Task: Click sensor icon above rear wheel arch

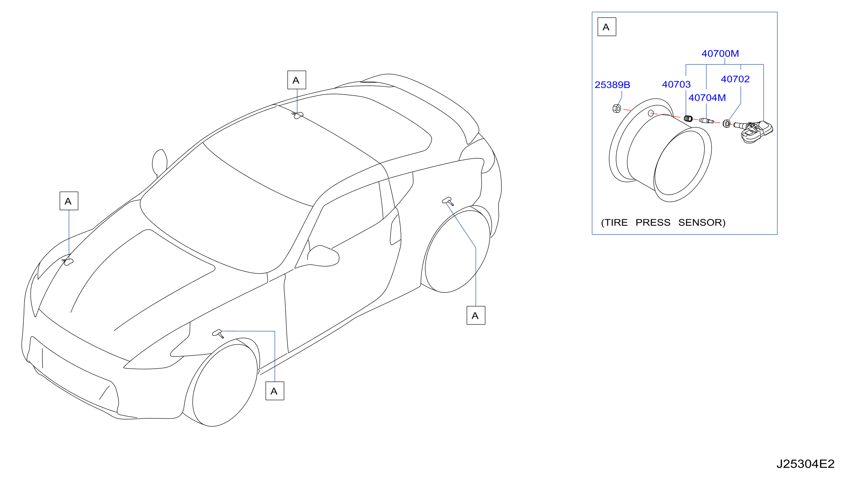Action: [x=448, y=201]
